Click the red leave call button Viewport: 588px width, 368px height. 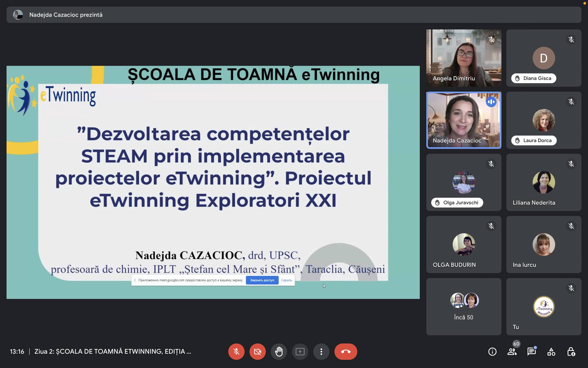tap(346, 352)
